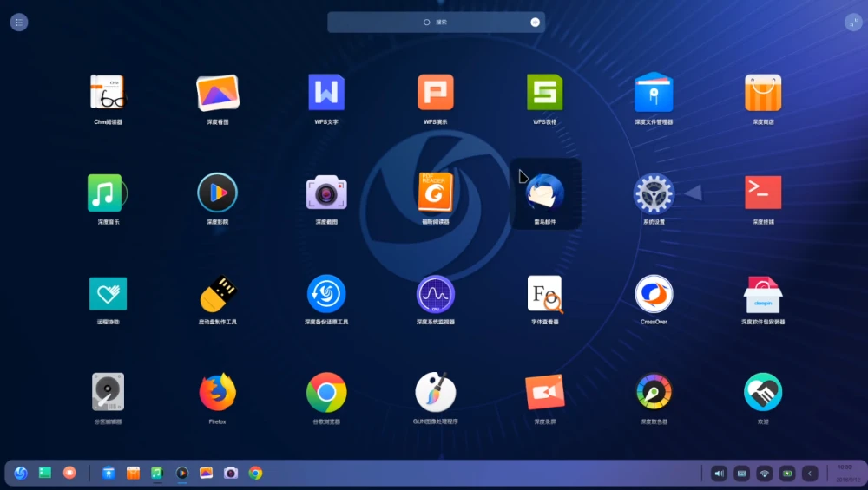Viewport: 868px width, 490px height.
Task: Open Image Viewer from the dock
Action: click(206, 473)
